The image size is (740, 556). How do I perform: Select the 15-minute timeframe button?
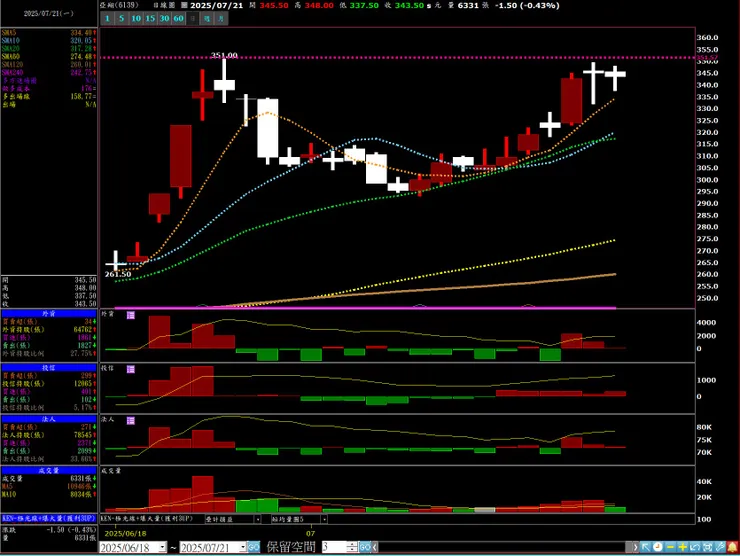(150, 18)
